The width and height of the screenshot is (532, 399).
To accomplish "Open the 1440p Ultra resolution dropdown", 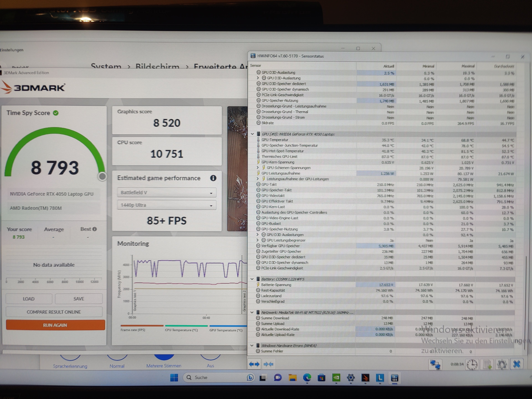I will click(x=166, y=205).
